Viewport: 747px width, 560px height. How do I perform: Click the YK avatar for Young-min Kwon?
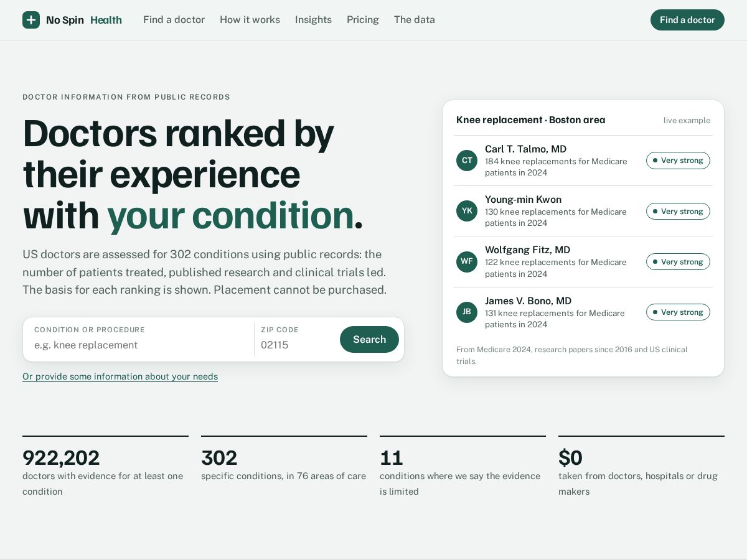click(x=467, y=211)
